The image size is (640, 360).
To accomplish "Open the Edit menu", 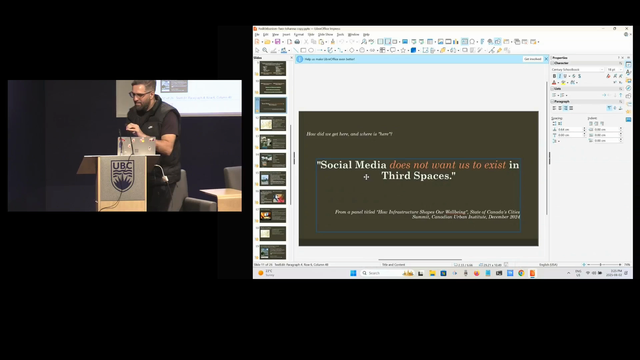I will (266, 35).
